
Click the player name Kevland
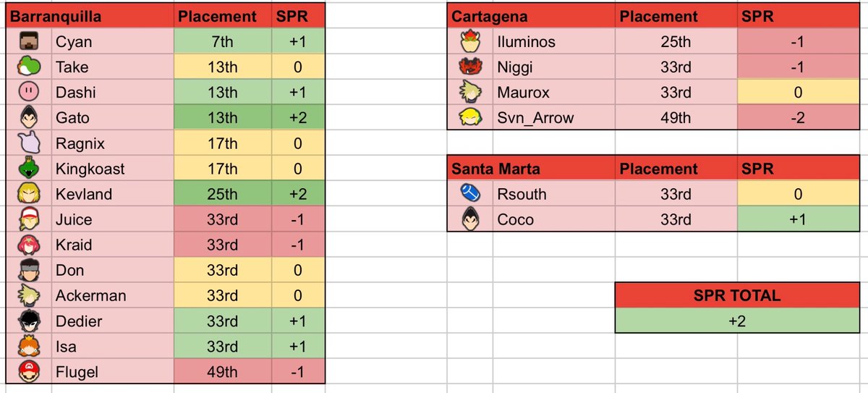84,194
